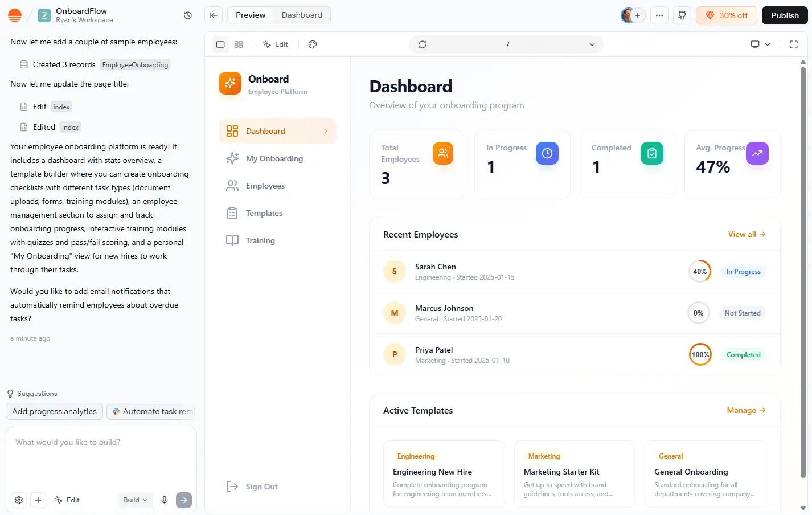Send the chat message arrow button

pyautogui.click(x=184, y=500)
